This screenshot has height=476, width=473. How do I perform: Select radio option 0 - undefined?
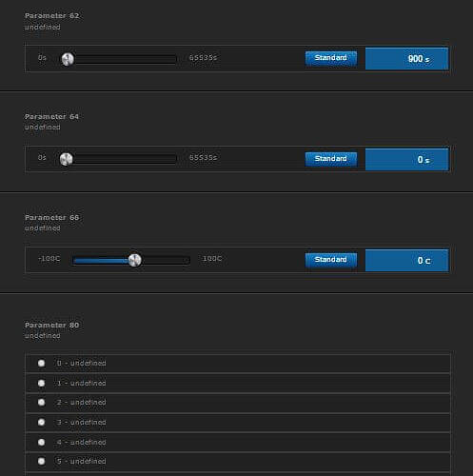click(x=41, y=363)
